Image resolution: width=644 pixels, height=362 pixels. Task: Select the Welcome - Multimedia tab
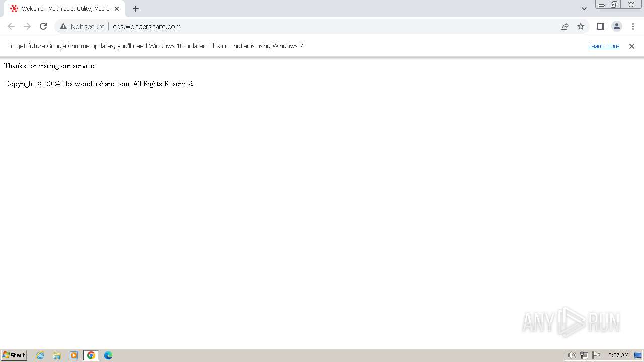click(x=64, y=9)
